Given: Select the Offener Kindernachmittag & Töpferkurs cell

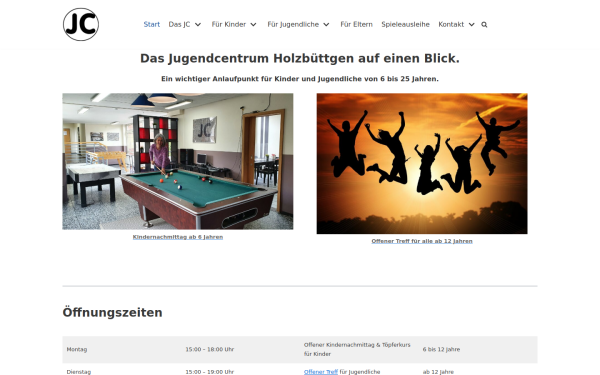Looking at the screenshot, I should (x=359, y=349).
